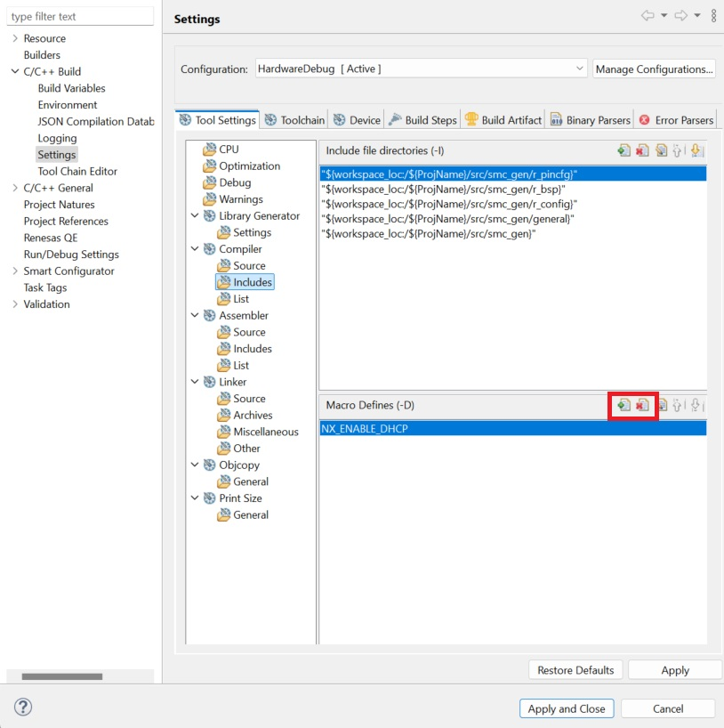Expand the Validation node
This screenshot has height=728, width=724.
[15, 304]
